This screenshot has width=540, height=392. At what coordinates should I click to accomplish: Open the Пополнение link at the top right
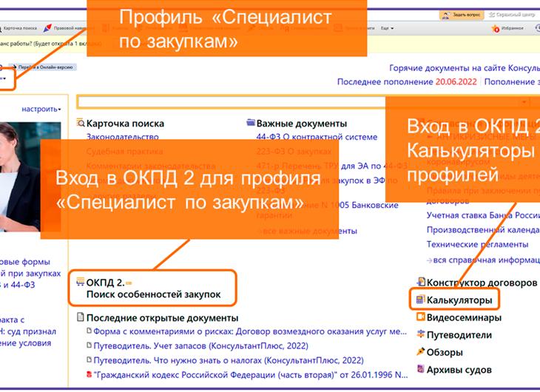click(512, 81)
